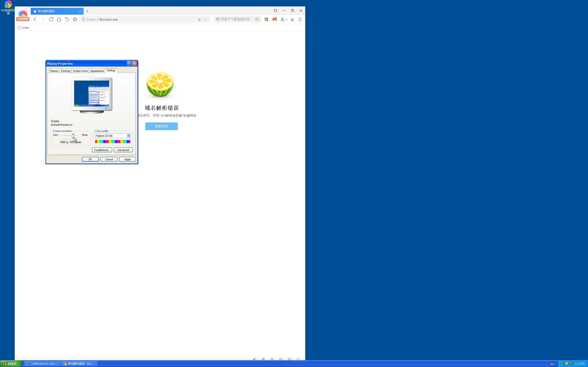
Task: Open the browser hamburger menu
Action: tap(300, 19)
